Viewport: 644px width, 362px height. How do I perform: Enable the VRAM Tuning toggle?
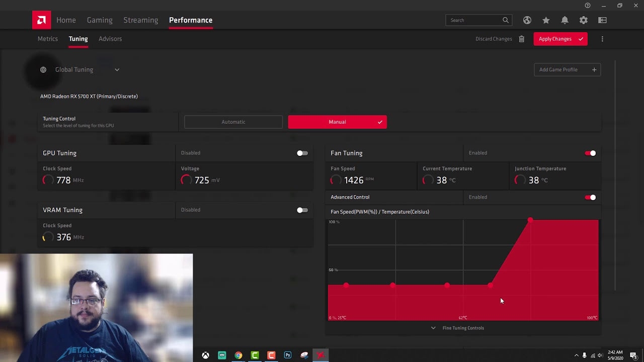point(302,210)
